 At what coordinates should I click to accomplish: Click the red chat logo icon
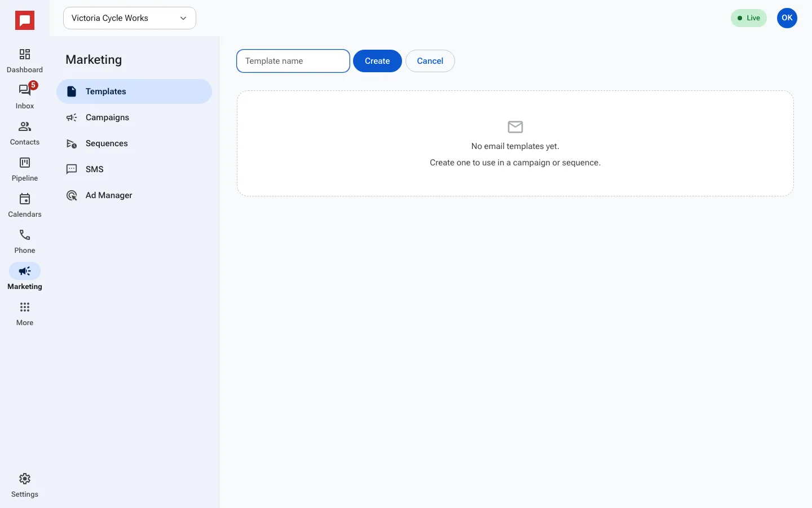(25, 21)
